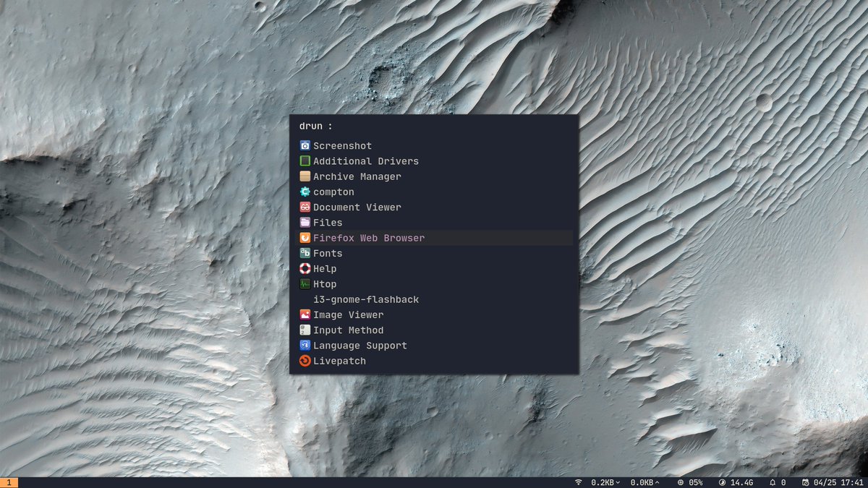Select the i3-gnome-flashback entry

pos(365,299)
